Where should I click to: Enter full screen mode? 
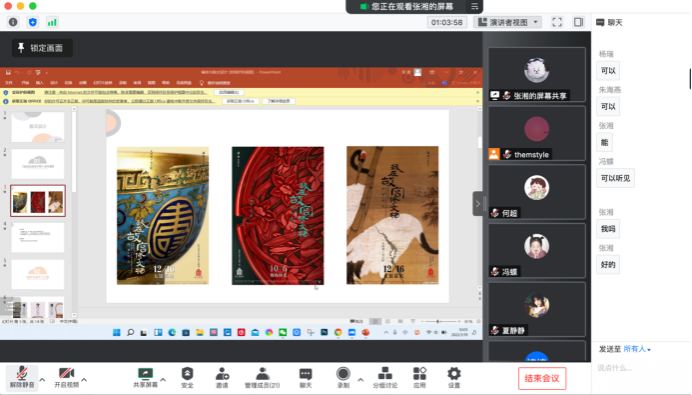pos(557,22)
